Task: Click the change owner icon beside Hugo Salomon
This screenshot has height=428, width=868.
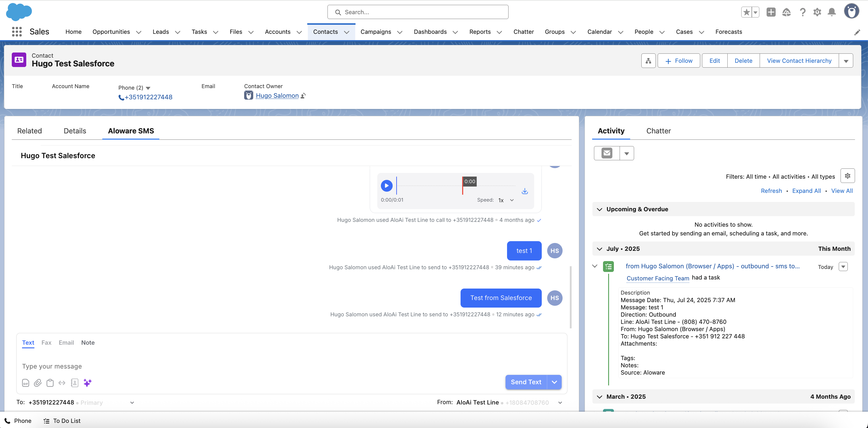Action: (303, 96)
